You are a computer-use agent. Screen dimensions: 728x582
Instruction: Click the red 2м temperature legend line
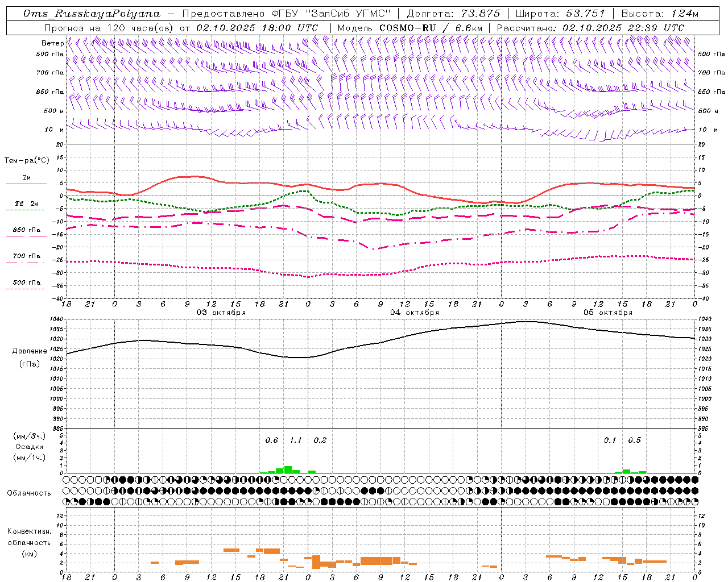click(26, 184)
